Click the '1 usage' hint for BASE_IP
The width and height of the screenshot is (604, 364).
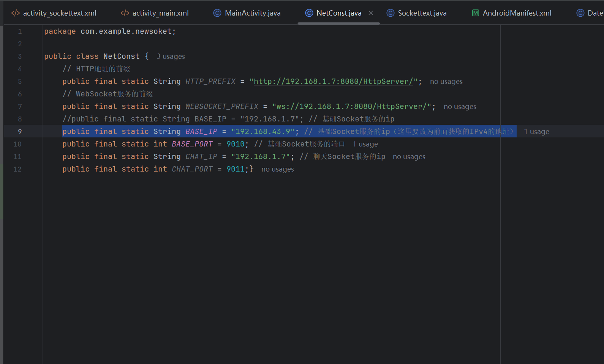pyautogui.click(x=536, y=132)
